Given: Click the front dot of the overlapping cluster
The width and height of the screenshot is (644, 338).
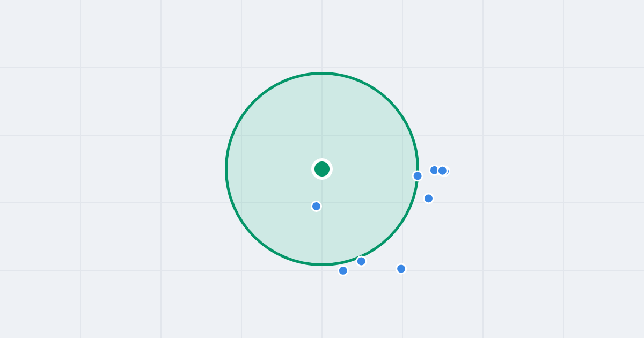Looking at the screenshot, I should point(442,171).
